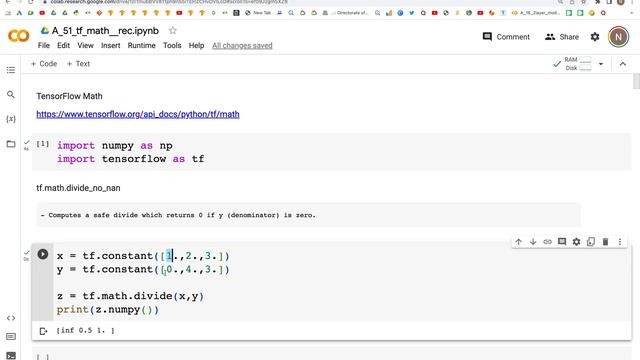Move cell down with arrow icon
The width and height of the screenshot is (640, 360).
(x=533, y=242)
